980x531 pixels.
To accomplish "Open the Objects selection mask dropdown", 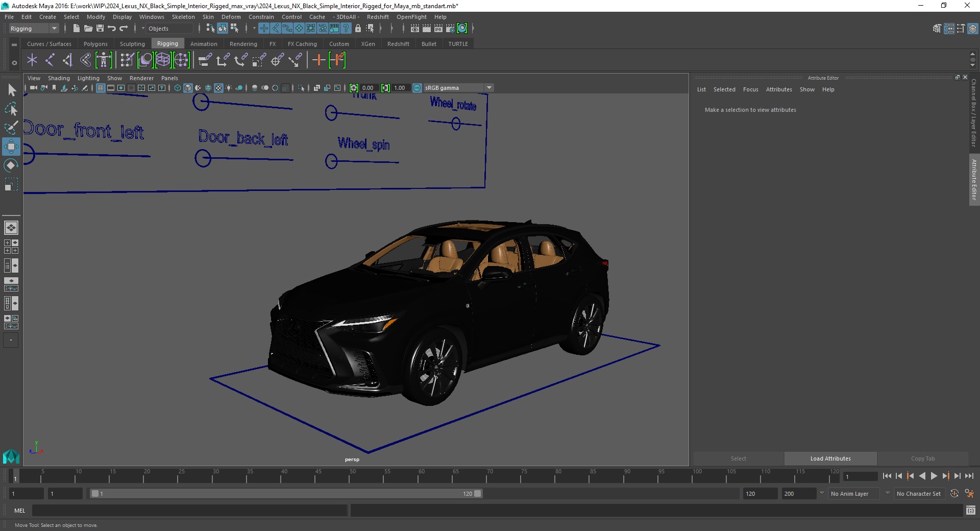I will click(x=170, y=29).
